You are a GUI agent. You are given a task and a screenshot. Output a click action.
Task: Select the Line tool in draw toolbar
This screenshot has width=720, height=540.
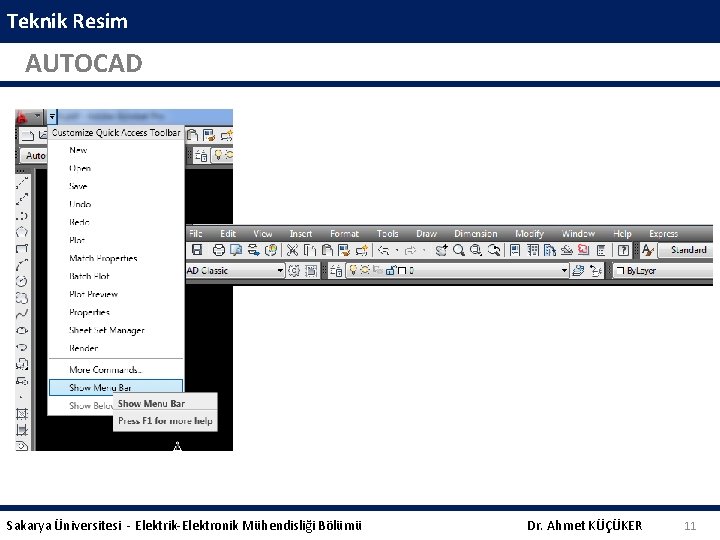[x=22, y=183]
